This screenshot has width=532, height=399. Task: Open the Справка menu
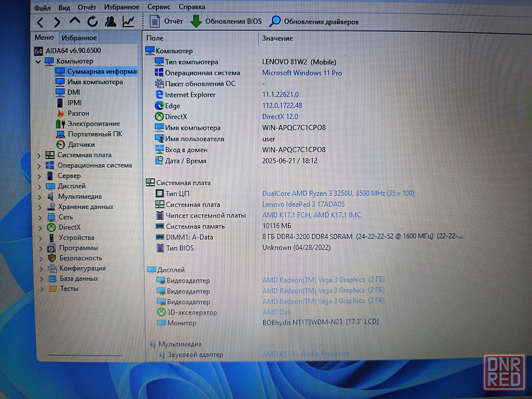coord(192,7)
